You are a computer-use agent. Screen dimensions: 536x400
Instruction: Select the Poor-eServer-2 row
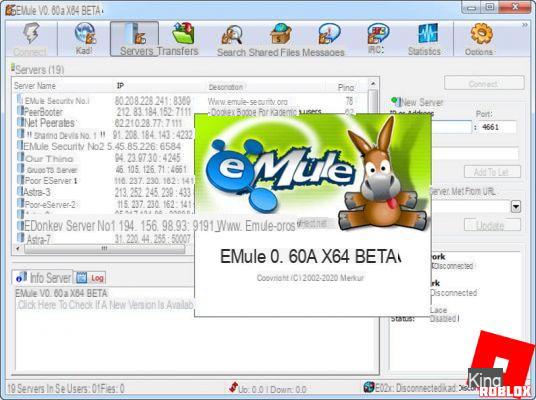pyautogui.click(x=105, y=204)
